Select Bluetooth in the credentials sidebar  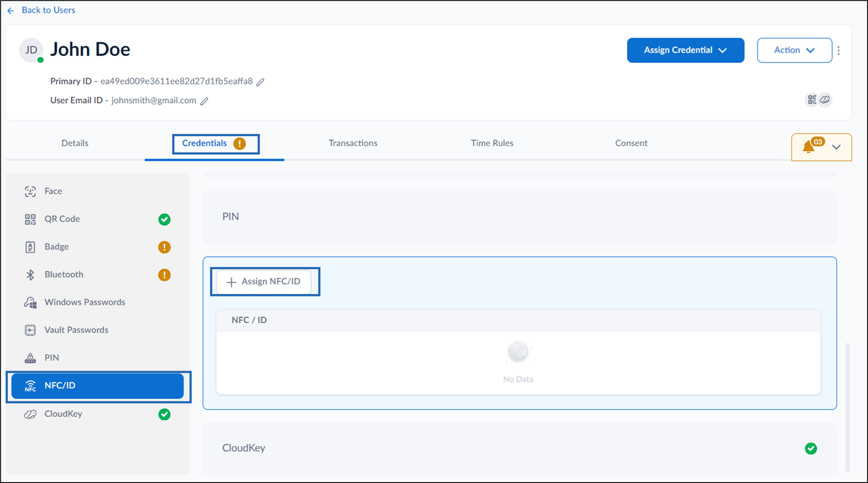pos(97,274)
